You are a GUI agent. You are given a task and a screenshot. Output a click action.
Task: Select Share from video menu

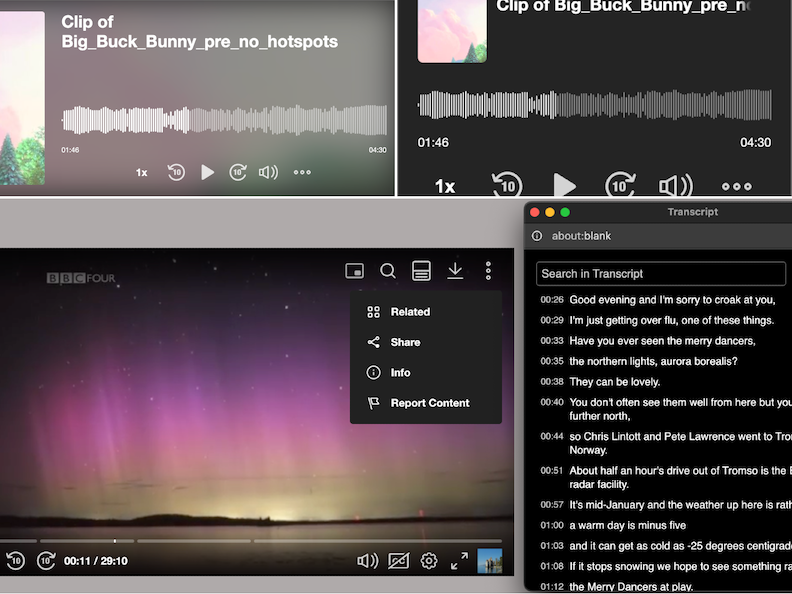425,342
